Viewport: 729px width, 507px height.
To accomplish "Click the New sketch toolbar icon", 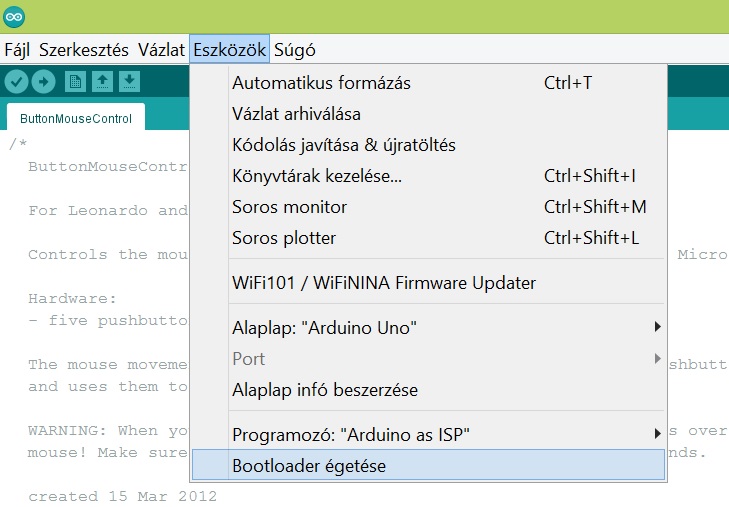I will (75, 82).
